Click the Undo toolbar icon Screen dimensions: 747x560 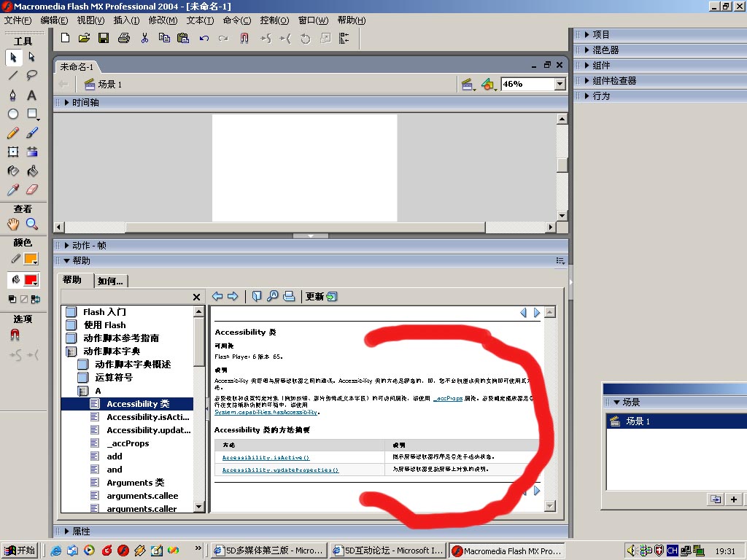click(204, 38)
